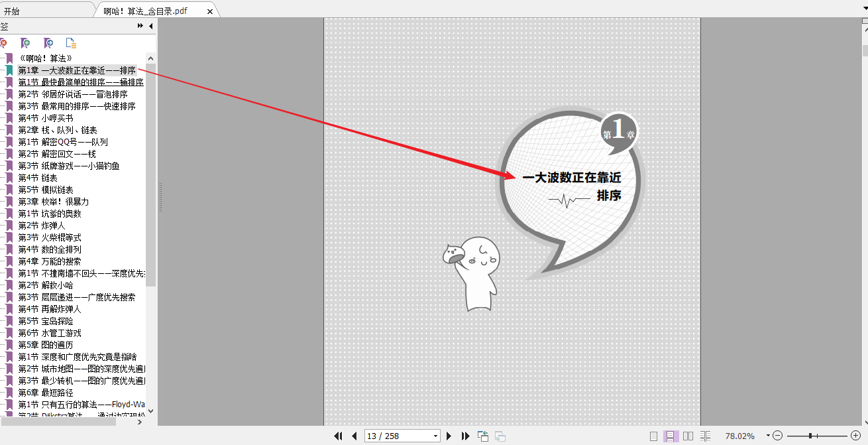Go to the first page

point(338,436)
